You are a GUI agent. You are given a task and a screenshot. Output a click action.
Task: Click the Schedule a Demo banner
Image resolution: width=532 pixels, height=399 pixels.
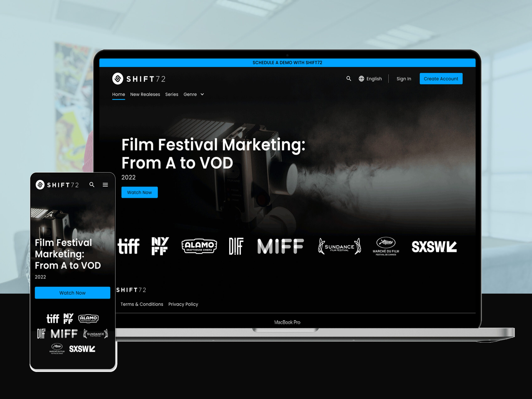coord(287,63)
